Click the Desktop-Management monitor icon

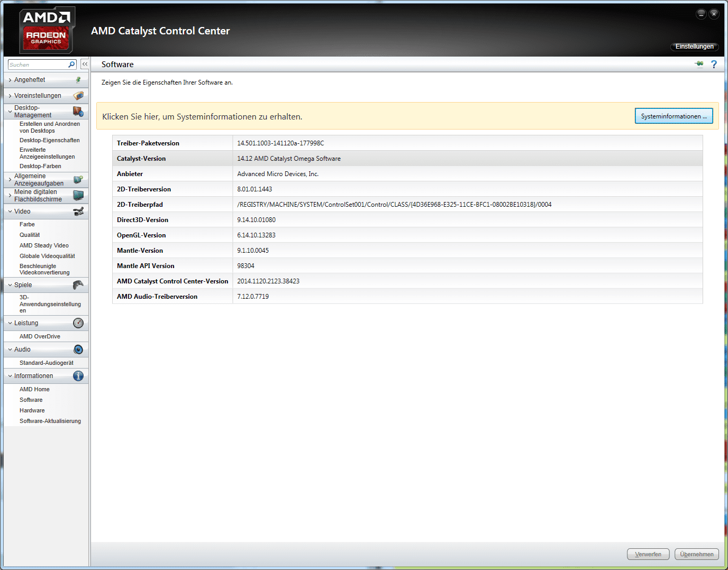coord(78,112)
